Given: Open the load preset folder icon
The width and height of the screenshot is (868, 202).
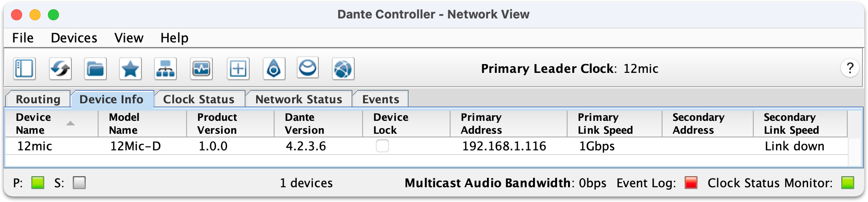Looking at the screenshot, I should click(x=95, y=69).
